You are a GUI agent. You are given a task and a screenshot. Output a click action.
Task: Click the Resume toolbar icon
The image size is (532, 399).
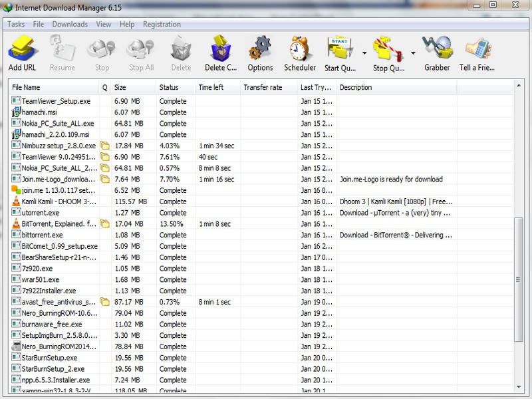click(x=63, y=49)
